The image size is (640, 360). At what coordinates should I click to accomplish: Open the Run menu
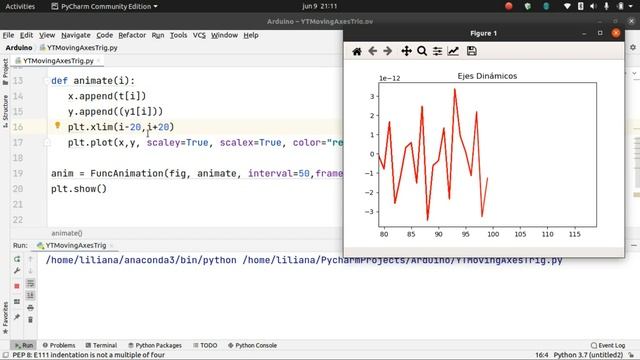[158, 35]
